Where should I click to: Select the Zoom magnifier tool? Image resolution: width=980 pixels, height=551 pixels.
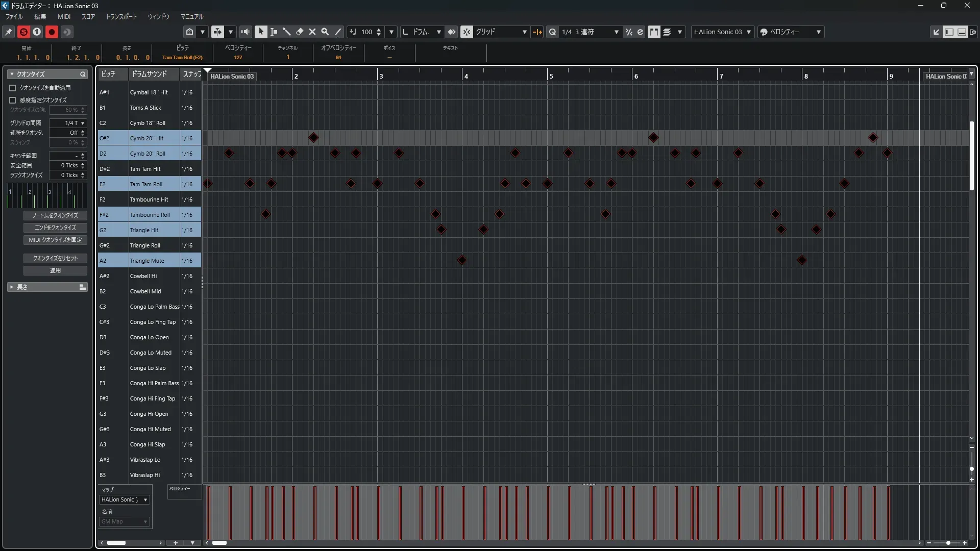click(325, 32)
